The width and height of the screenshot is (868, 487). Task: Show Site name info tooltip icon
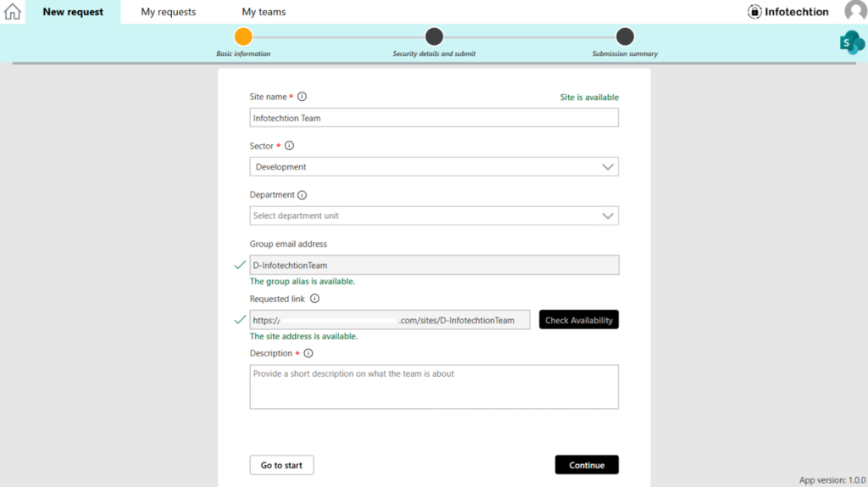(302, 97)
